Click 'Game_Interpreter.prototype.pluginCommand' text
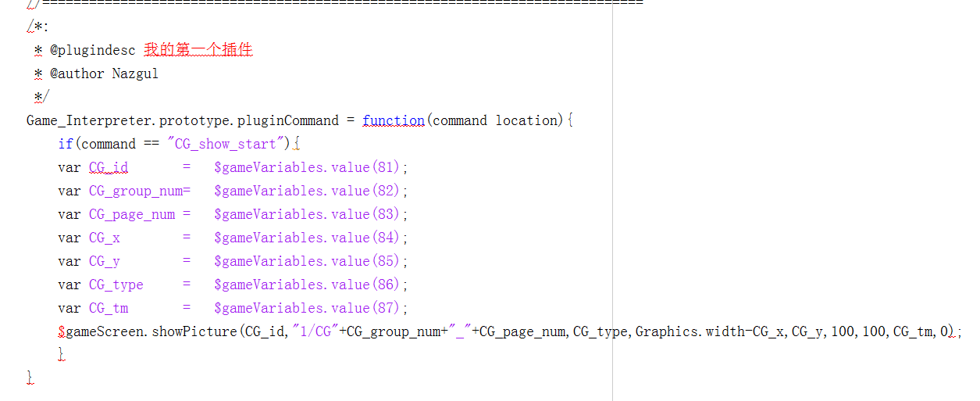The width and height of the screenshot is (980, 401). 183,120
